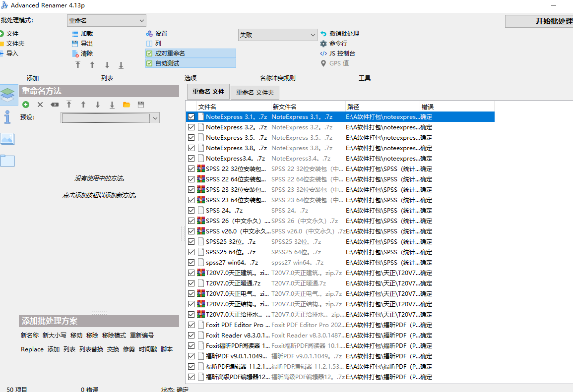The image size is (573, 392).
Task: Open 命令行 command line tool
Action: click(334, 44)
